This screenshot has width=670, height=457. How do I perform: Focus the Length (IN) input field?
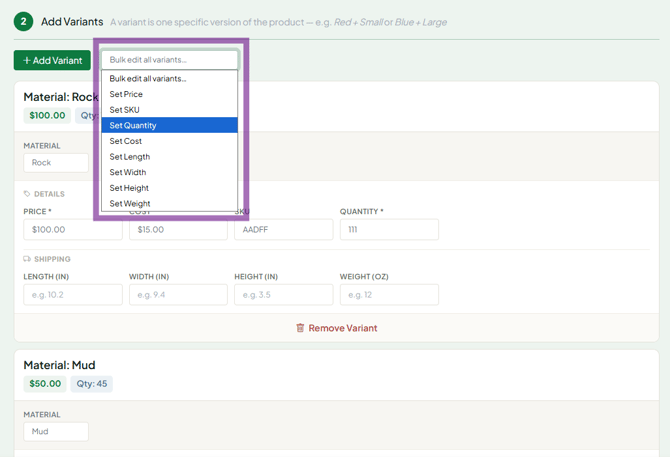73,295
